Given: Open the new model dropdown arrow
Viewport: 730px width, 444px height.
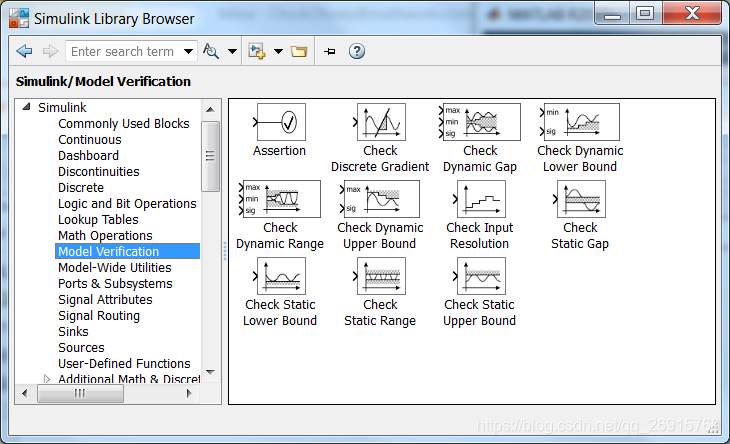Looking at the screenshot, I should click(x=278, y=51).
